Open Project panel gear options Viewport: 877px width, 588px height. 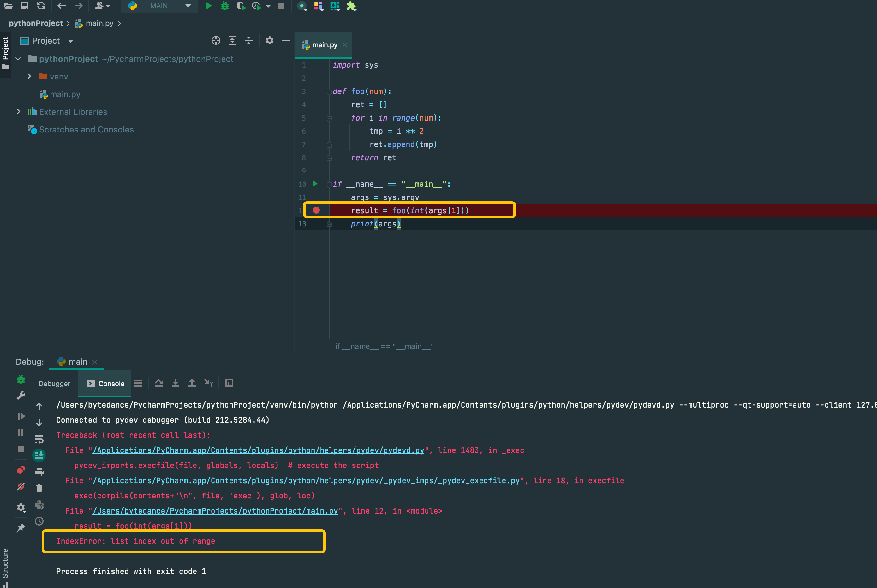point(269,40)
